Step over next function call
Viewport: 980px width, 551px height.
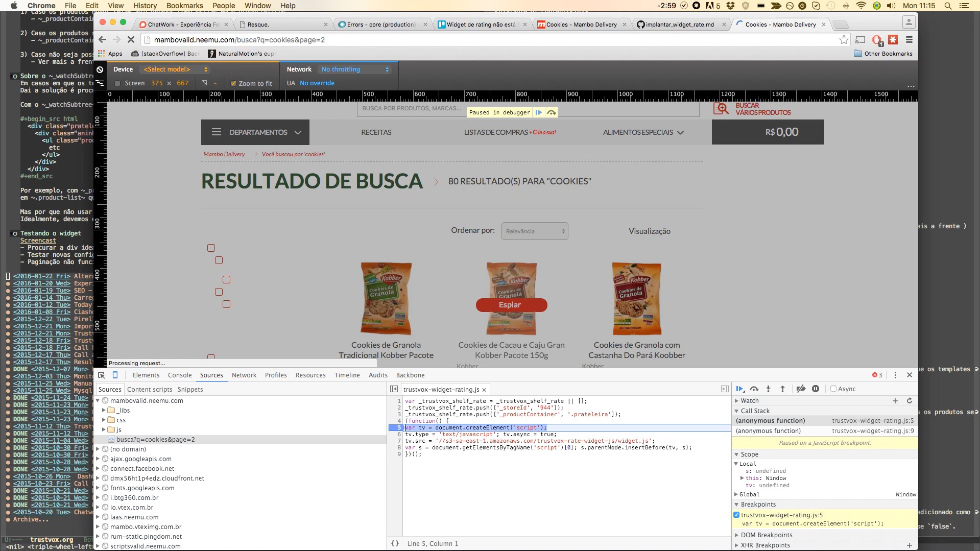(754, 389)
